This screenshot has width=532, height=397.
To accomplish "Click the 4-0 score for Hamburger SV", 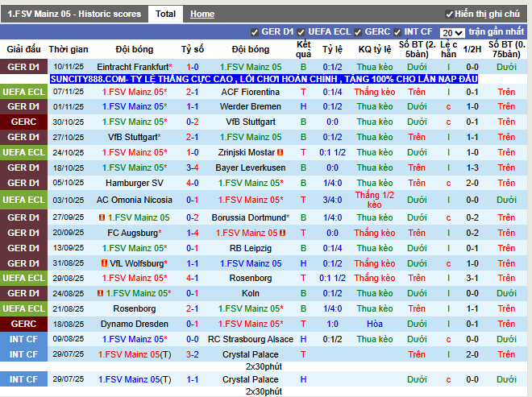I will [193, 183].
